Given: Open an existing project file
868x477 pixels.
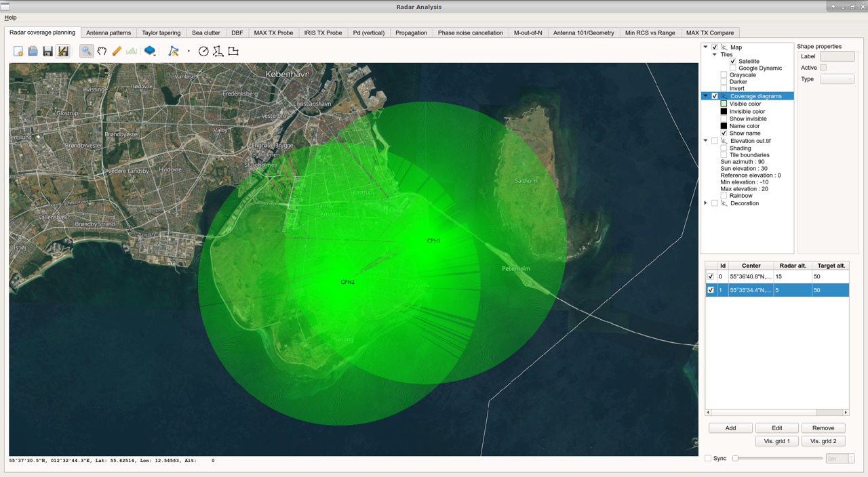Looking at the screenshot, I should pos(33,50).
